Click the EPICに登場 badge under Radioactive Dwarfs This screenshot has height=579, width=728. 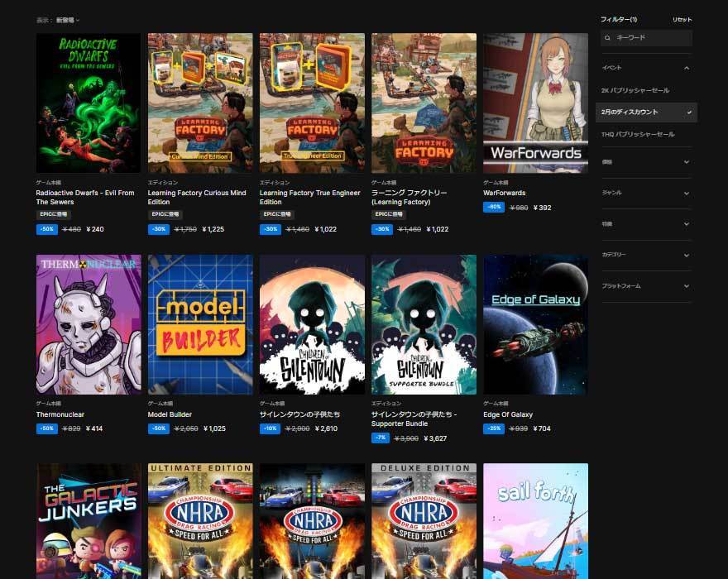[x=54, y=214]
